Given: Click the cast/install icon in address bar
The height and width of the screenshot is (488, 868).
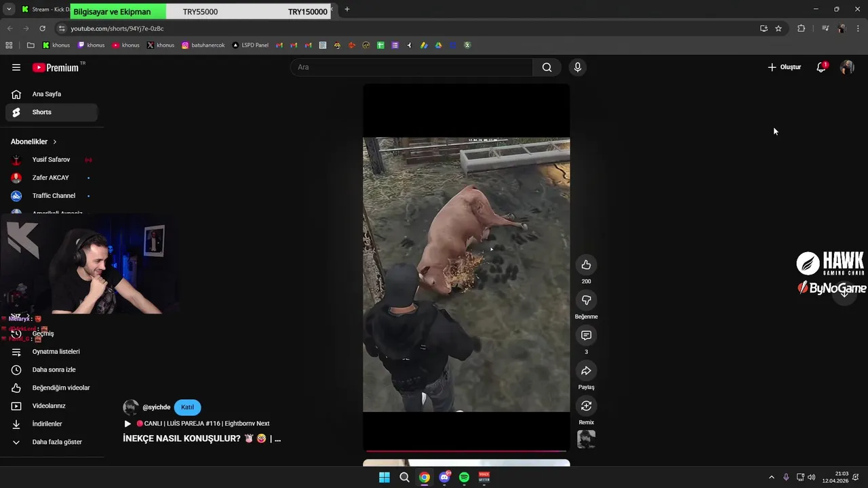Looking at the screenshot, I should [764, 28].
